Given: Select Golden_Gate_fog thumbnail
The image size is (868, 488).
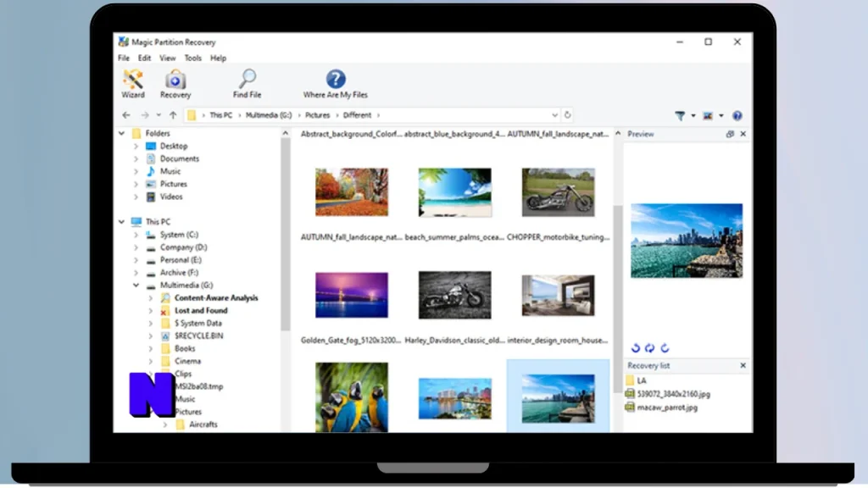Looking at the screenshot, I should coord(352,295).
